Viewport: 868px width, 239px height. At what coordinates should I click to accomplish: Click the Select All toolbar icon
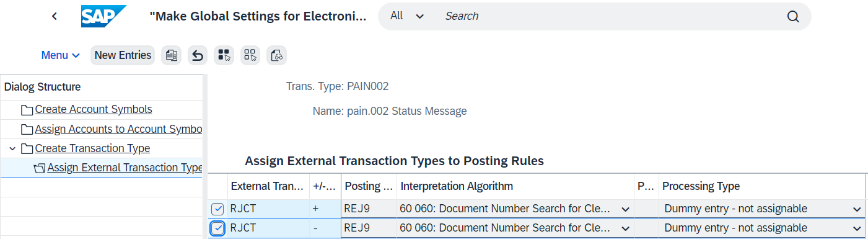tap(224, 55)
